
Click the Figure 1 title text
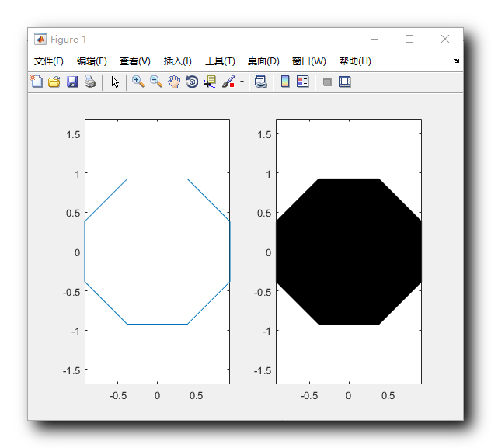pyautogui.click(x=68, y=40)
